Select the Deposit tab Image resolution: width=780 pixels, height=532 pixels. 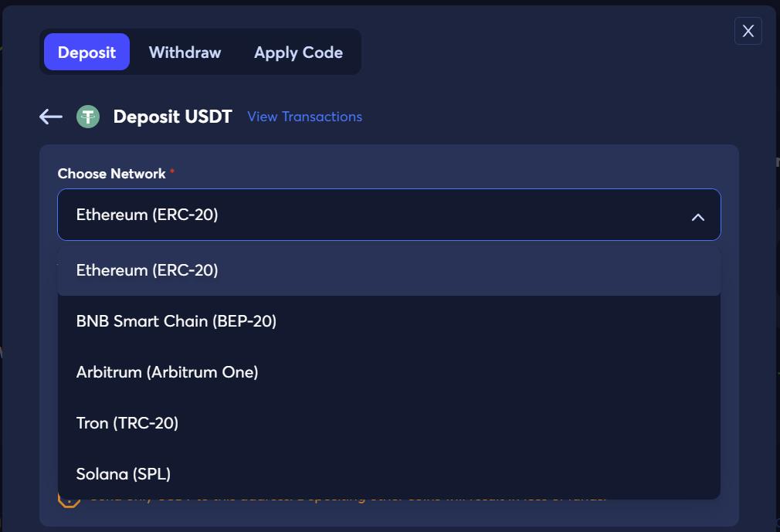coord(86,53)
